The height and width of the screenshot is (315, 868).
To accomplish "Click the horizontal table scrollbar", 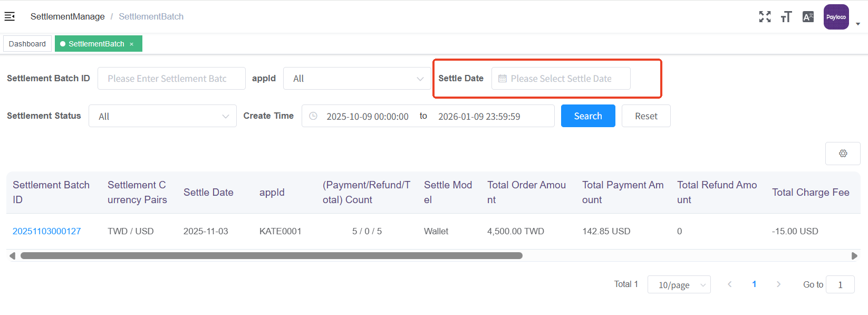I will click(x=271, y=256).
